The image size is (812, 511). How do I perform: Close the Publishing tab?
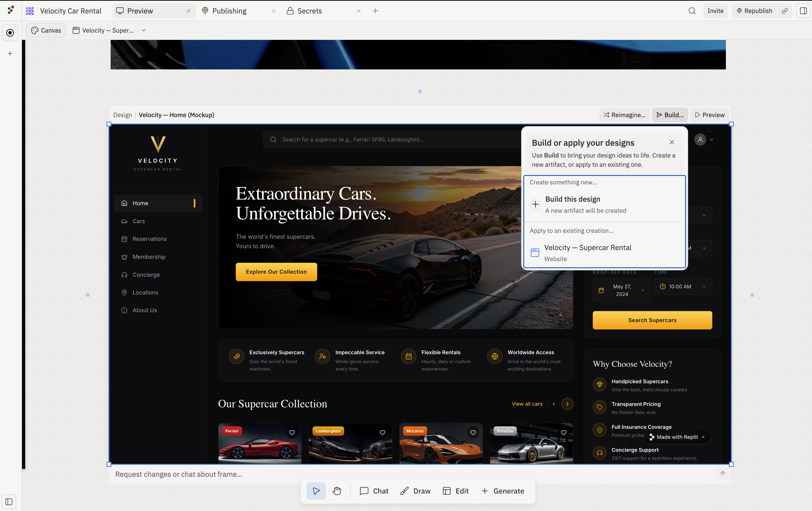[x=273, y=11]
